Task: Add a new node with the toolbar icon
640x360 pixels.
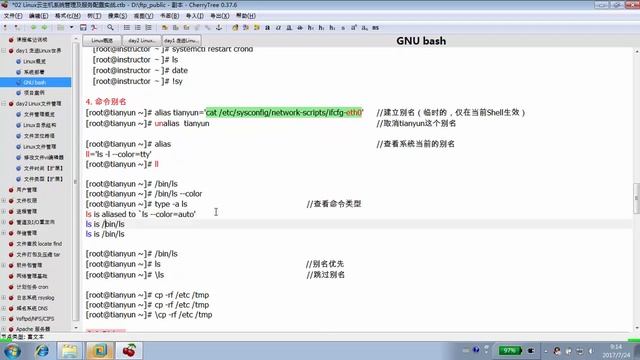Action: pos(5,28)
